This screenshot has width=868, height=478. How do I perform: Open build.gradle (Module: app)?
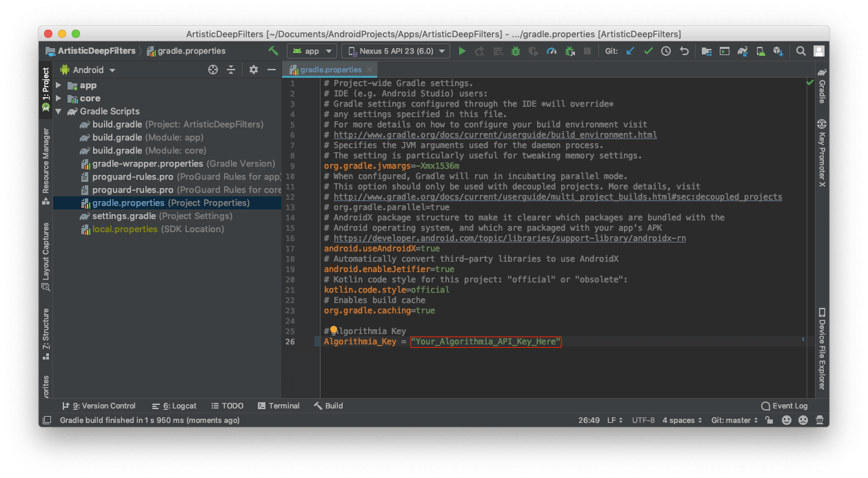(x=141, y=138)
